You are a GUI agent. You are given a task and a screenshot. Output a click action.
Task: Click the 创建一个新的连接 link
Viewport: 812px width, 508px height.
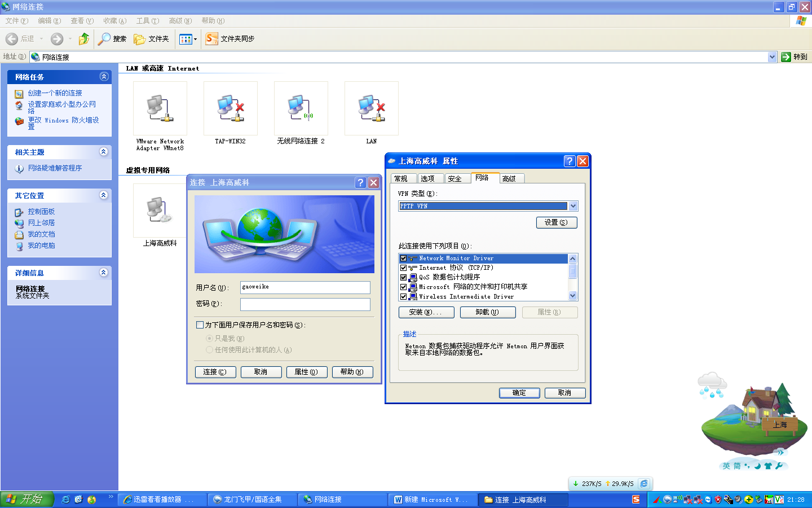[x=55, y=93]
